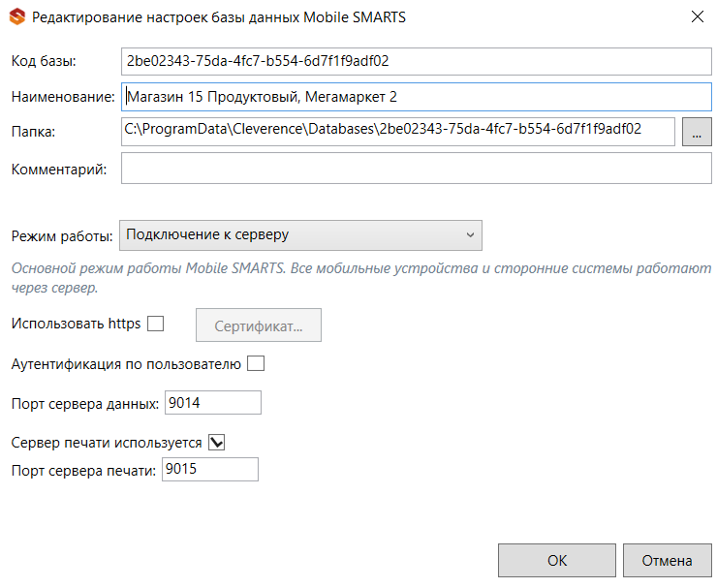Browse for folder with the '...' button
The height and width of the screenshot is (588, 717).
pyautogui.click(x=697, y=132)
